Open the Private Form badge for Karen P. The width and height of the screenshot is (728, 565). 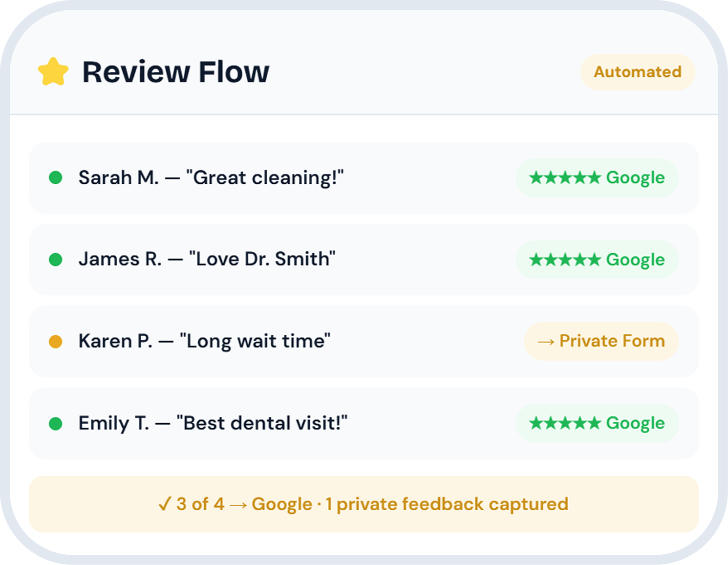pos(601,341)
